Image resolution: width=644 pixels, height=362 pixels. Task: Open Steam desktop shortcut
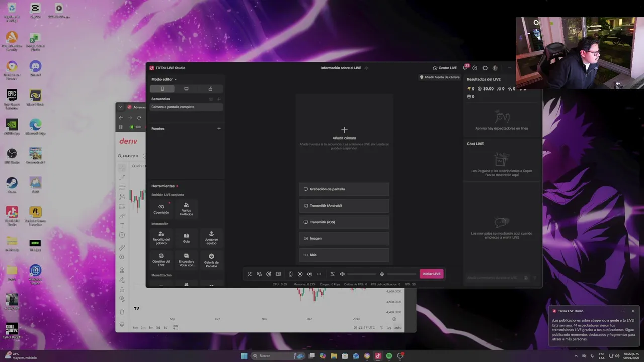pos(12,185)
